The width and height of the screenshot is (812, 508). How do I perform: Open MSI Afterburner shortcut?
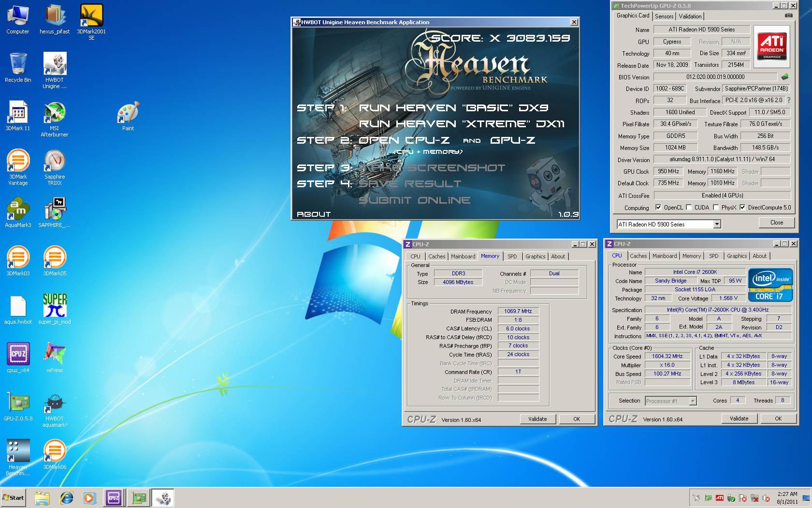55,119
